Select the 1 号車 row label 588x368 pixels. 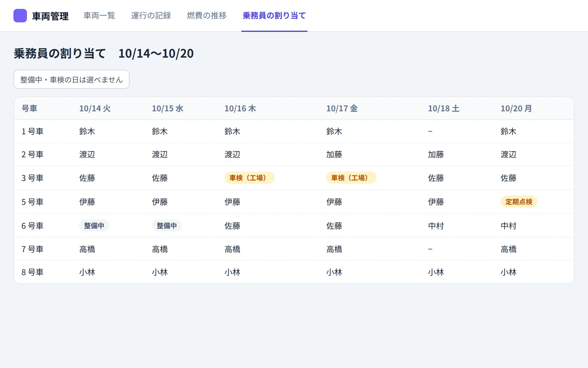point(32,132)
